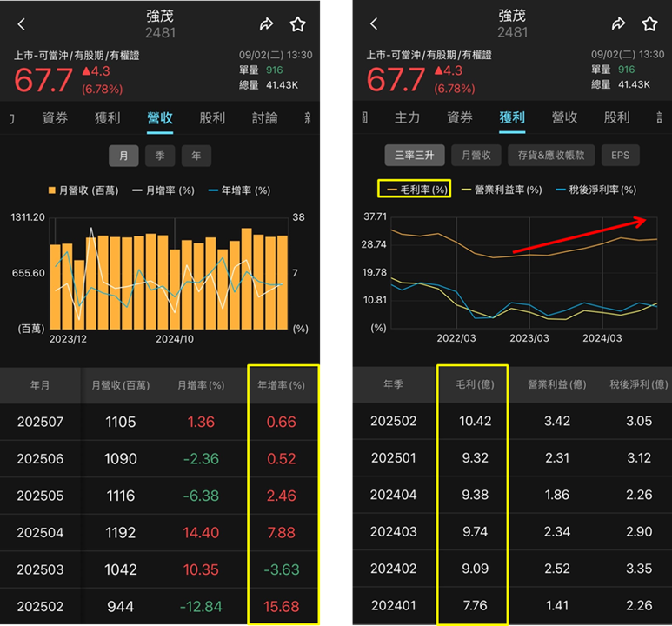Image resolution: width=672 pixels, height=626 pixels.
Task: Tap profit margin line chart
Action: (523, 273)
